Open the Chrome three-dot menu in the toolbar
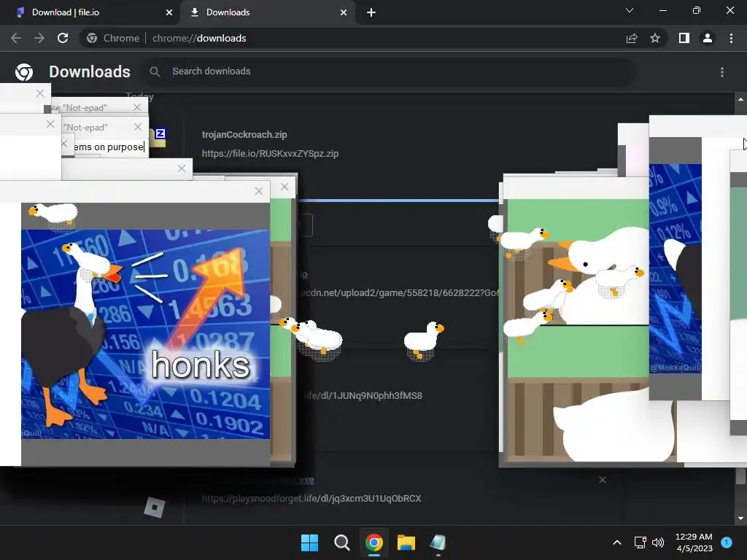 [731, 38]
